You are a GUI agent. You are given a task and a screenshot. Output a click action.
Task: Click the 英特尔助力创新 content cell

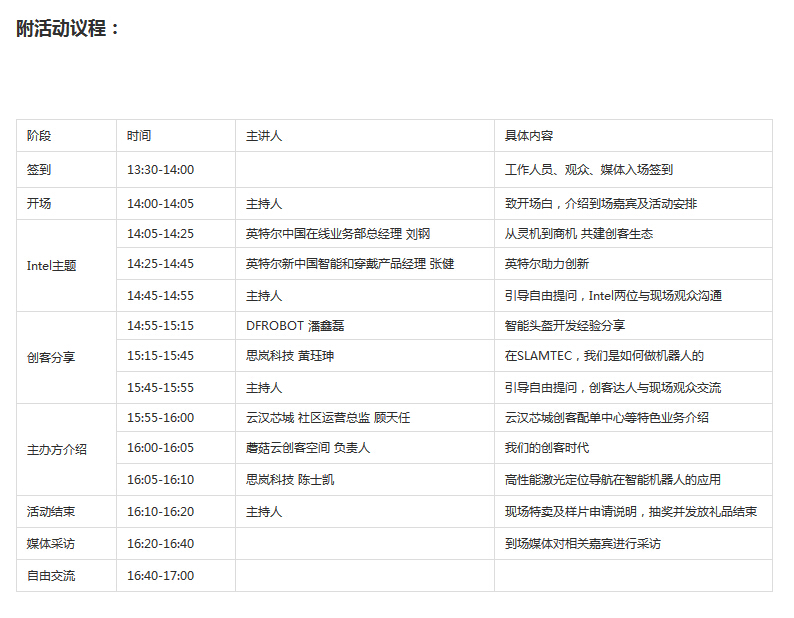coord(547,264)
